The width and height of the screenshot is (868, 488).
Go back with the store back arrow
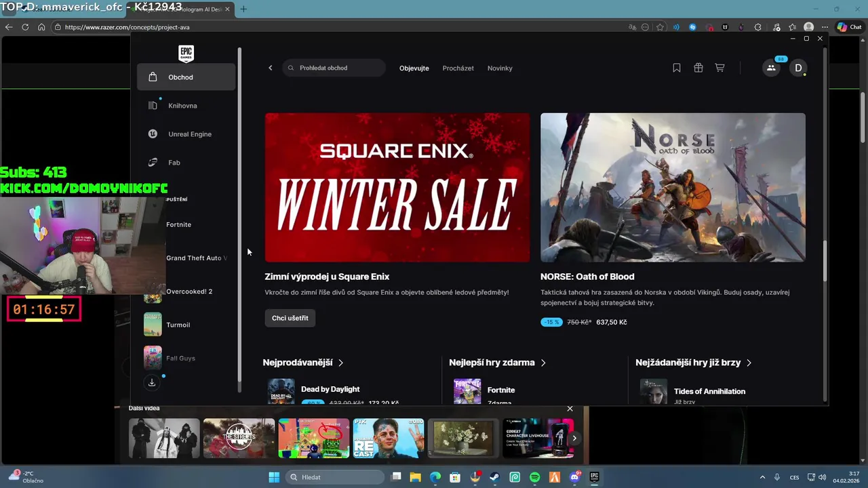[x=270, y=68]
